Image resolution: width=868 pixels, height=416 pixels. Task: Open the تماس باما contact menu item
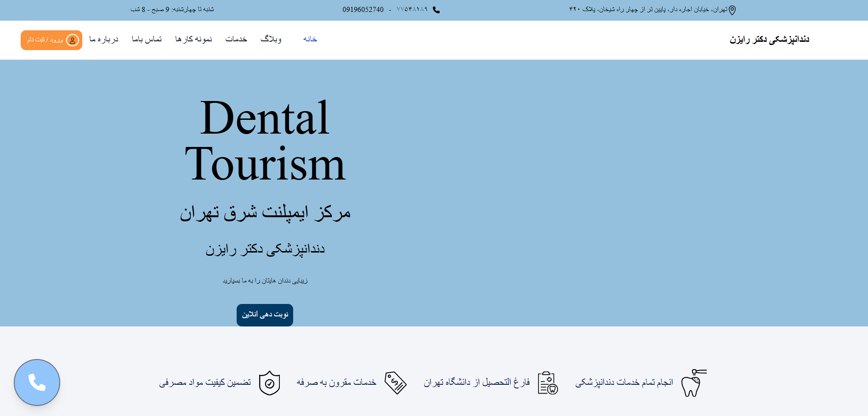tap(147, 39)
